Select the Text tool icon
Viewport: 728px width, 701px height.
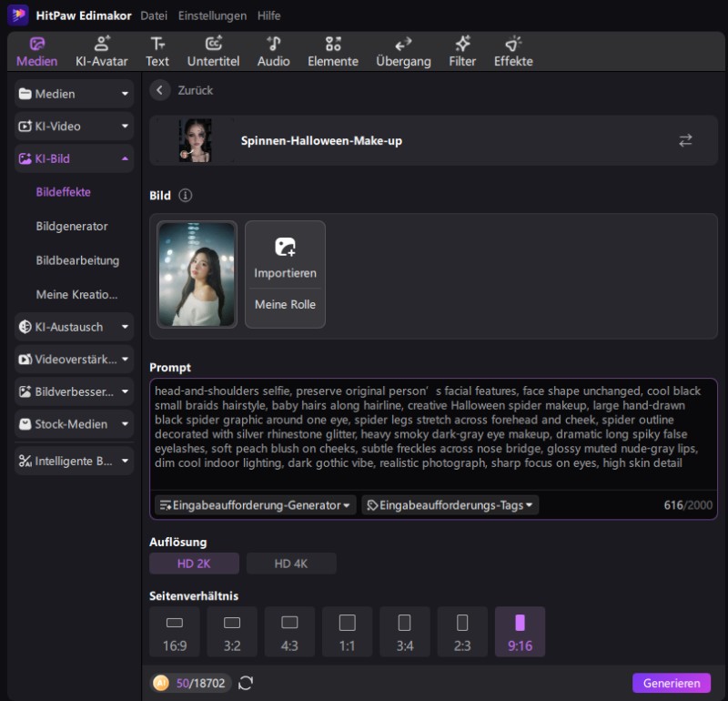[x=157, y=44]
